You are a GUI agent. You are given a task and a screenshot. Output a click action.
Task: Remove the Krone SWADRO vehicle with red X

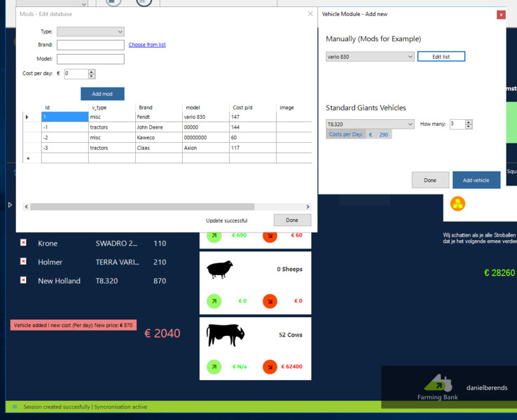23,243
